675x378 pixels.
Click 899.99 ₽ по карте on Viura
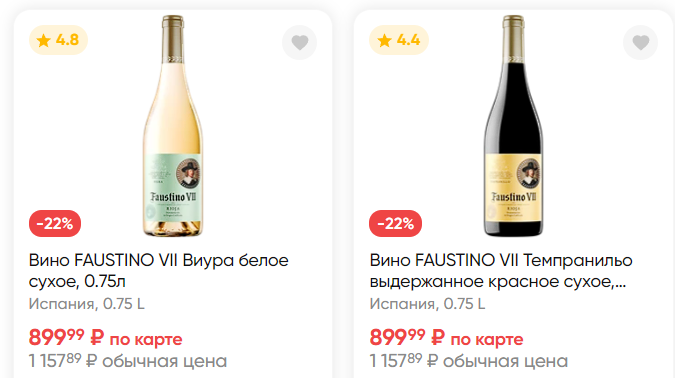coord(105,338)
